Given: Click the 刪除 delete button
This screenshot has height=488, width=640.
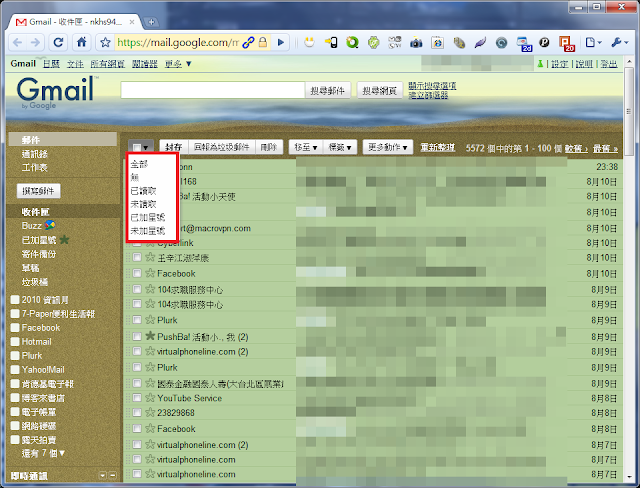Looking at the screenshot, I should 269,147.
